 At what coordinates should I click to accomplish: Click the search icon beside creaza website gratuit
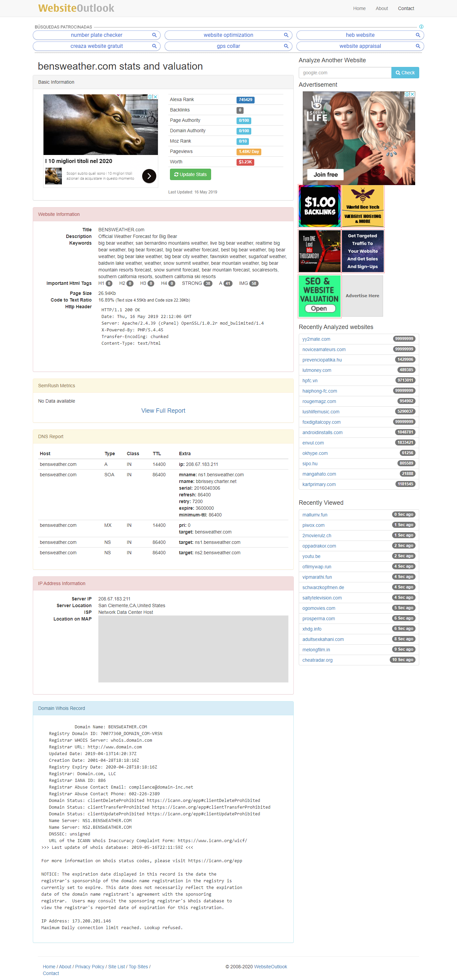pos(154,46)
